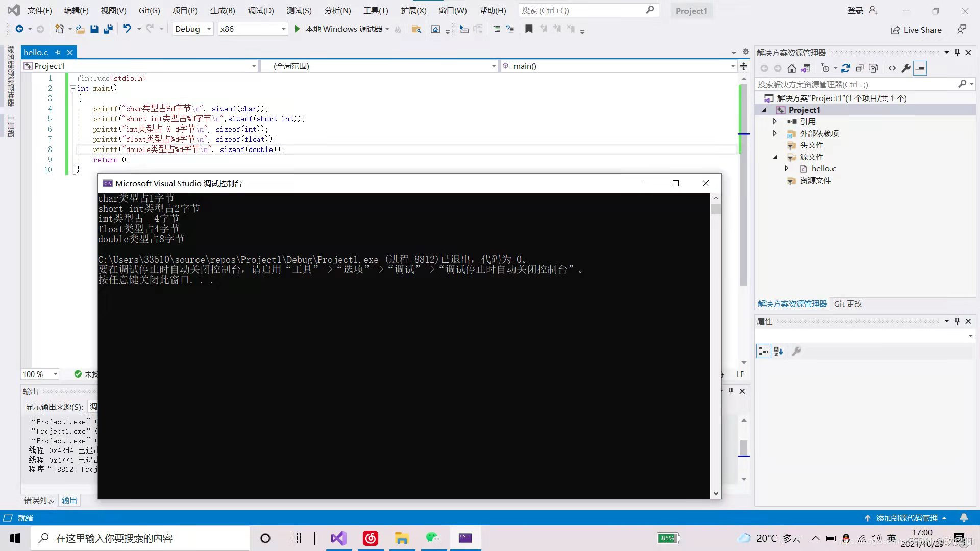
Task: Pin the hello.c tab
Action: [58, 52]
